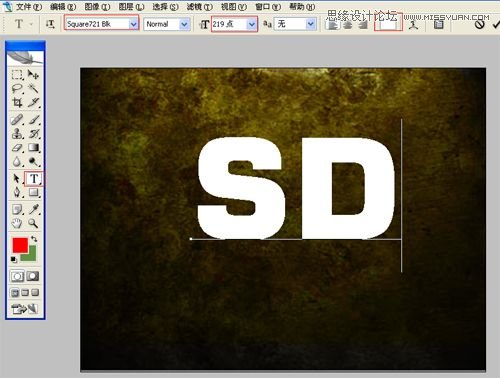Open the 帮助(H) menu
Image resolution: width=500 pixels, height=378 pixels.
pos(302,6)
